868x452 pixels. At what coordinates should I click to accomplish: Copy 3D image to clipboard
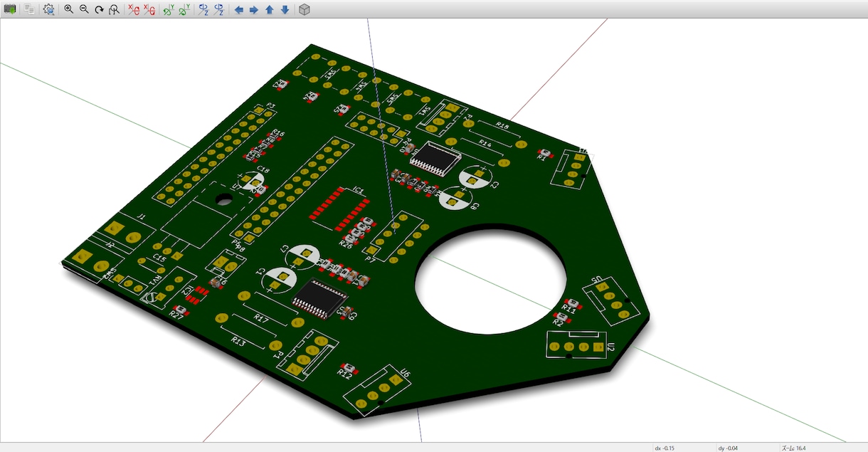tap(29, 9)
